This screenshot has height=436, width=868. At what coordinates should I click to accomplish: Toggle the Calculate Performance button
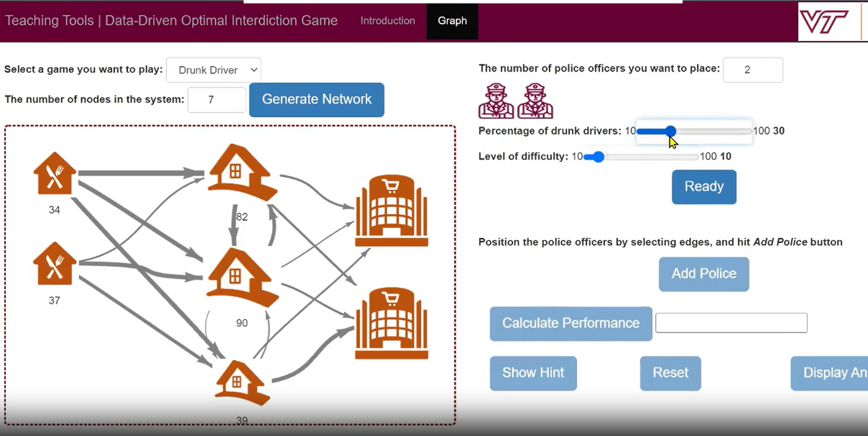pos(571,322)
